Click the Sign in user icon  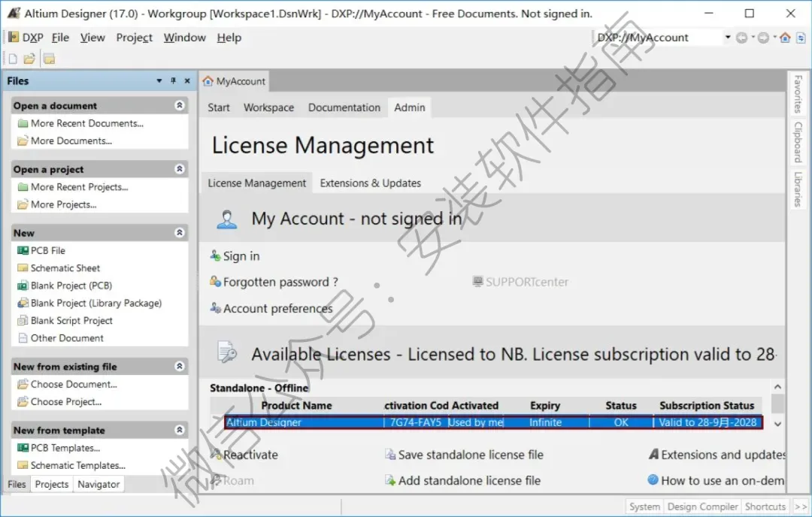pyautogui.click(x=216, y=255)
